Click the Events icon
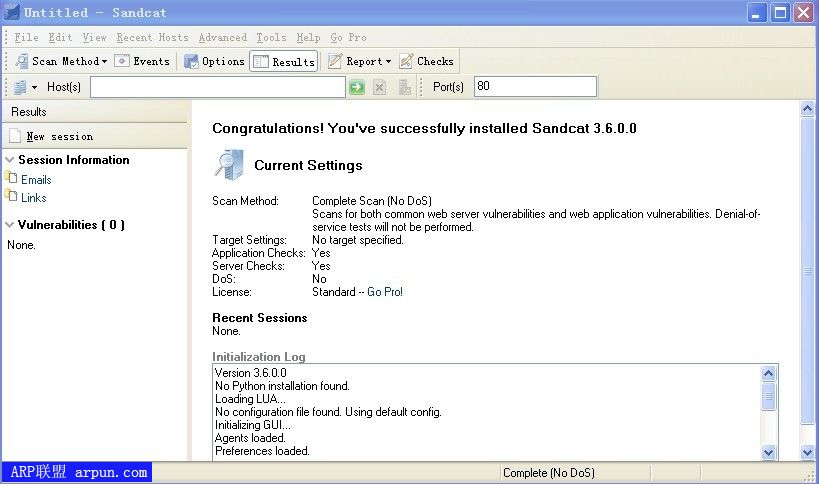 tap(122, 61)
